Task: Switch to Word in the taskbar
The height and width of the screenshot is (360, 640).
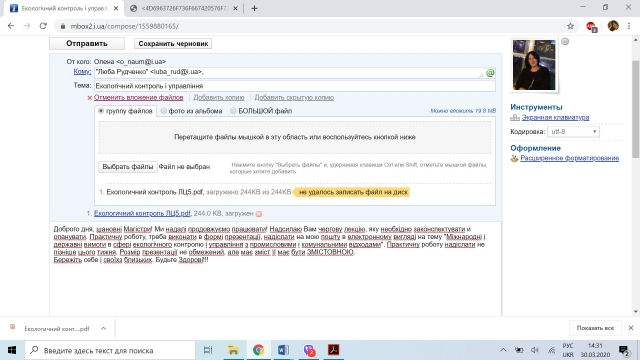Action: coord(283,350)
